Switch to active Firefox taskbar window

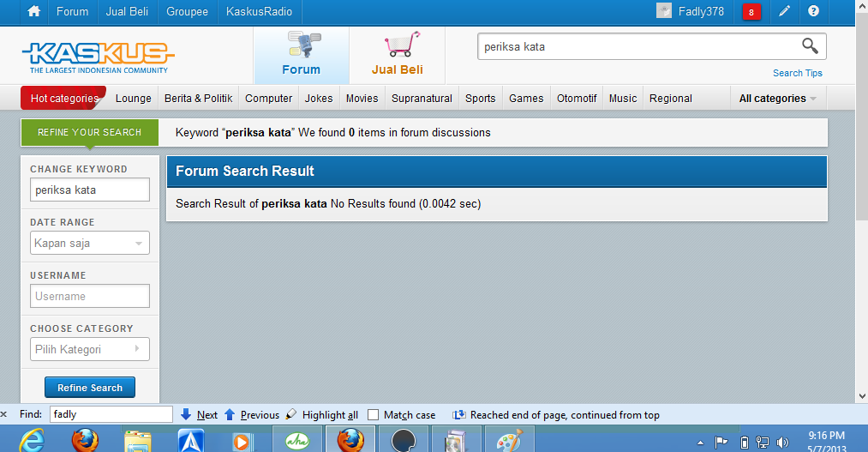pos(350,441)
